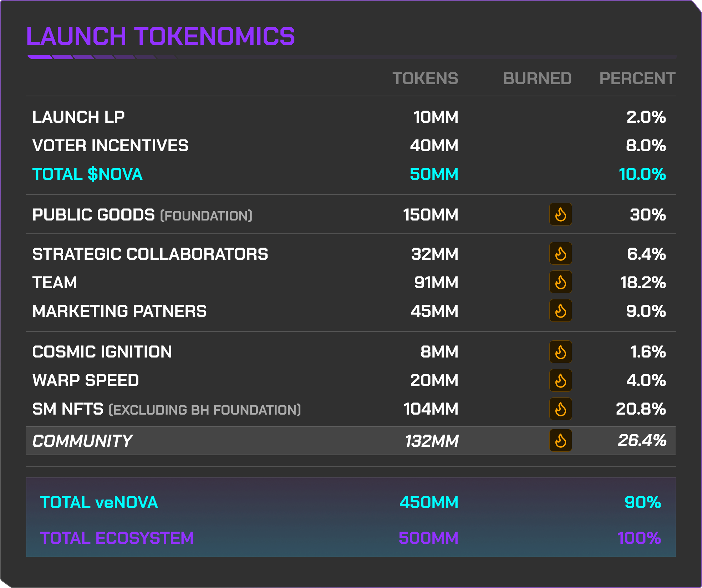Click the Public Goods burn flame icon
702x588 pixels.
tap(560, 214)
